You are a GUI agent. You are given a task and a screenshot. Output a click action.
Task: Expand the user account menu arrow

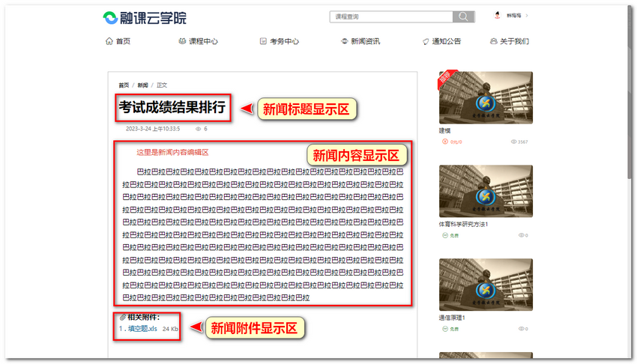(x=528, y=16)
